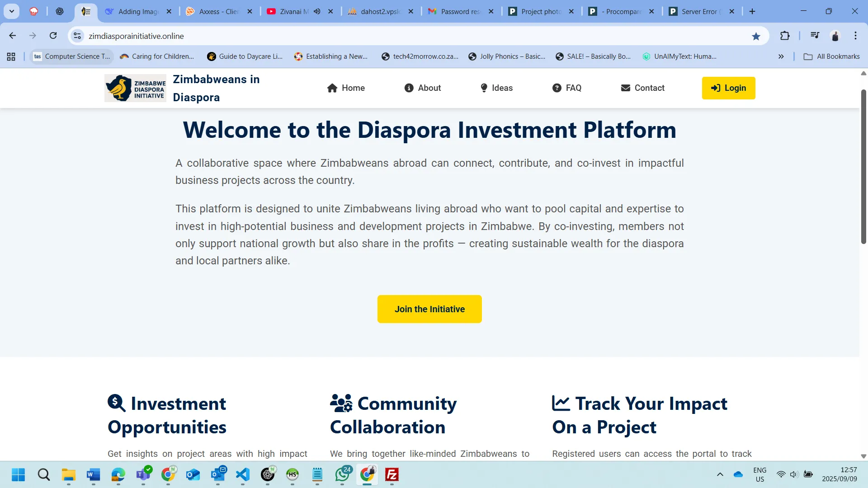Open WhatsApp from the taskbar

[x=342, y=474]
